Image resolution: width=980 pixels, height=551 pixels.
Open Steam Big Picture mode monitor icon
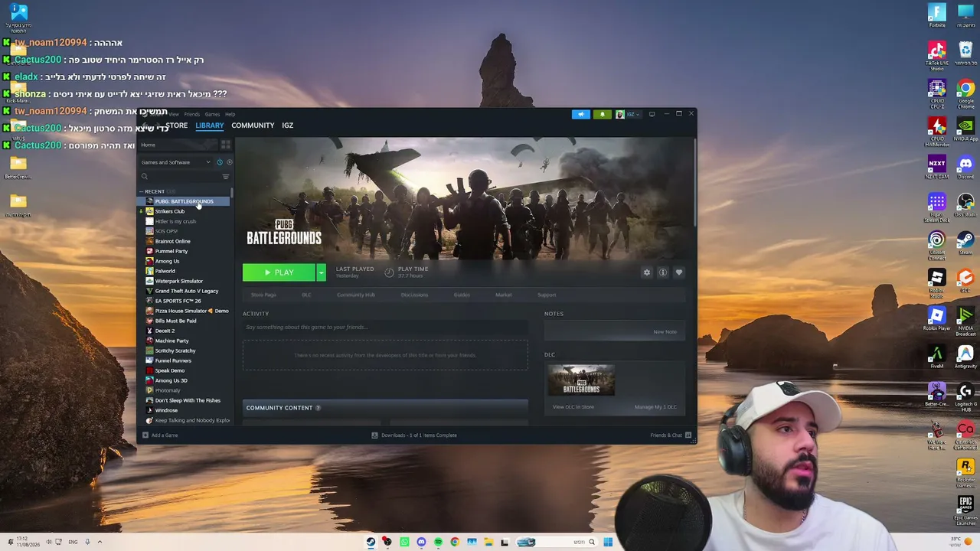click(x=652, y=114)
